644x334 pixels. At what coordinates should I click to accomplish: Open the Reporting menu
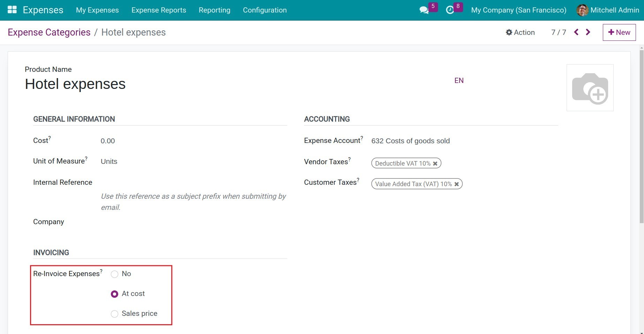pyautogui.click(x=214, y=10)
